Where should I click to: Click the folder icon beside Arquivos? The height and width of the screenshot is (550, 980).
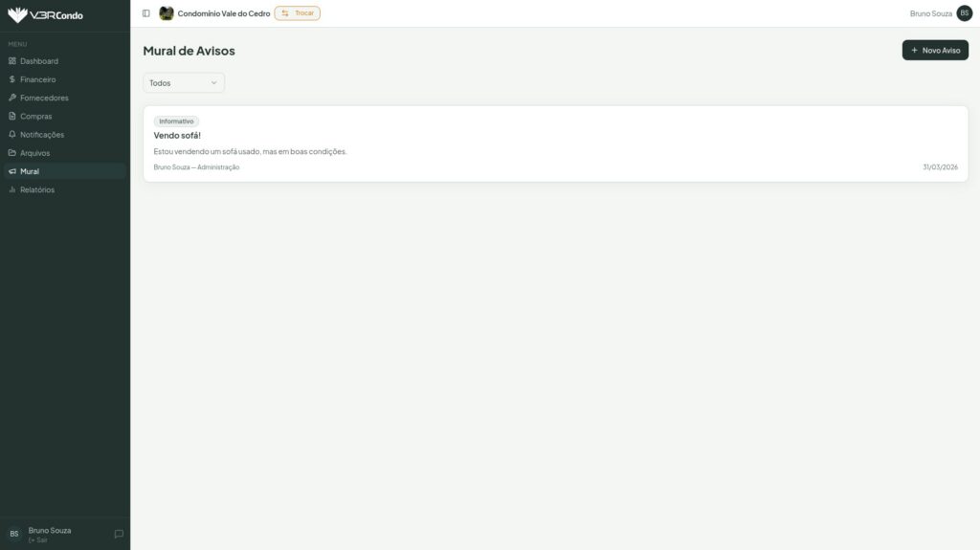[12, 153]
